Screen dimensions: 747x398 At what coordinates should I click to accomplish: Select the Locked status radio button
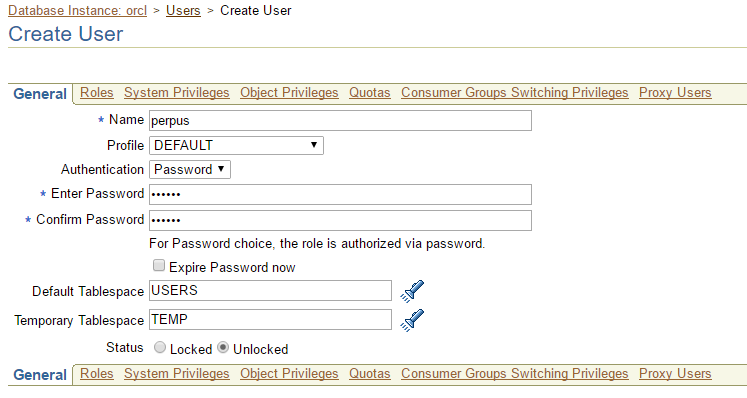[x=160, y=348]
